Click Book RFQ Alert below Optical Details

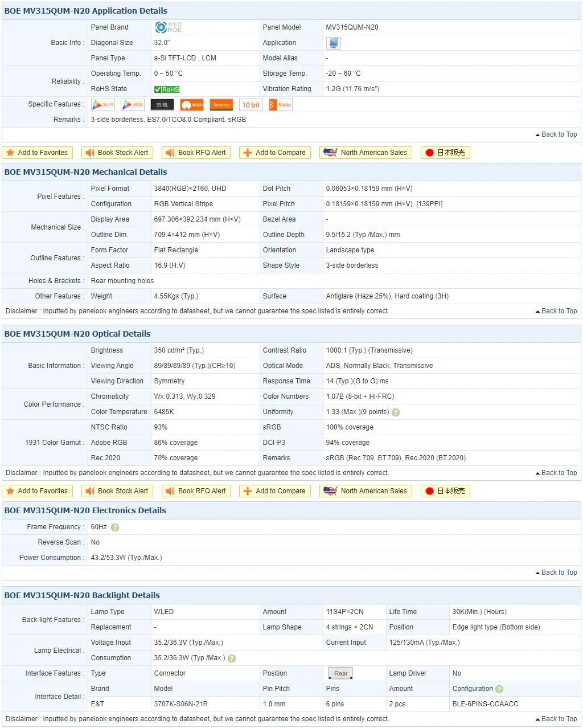pos(196,491)
